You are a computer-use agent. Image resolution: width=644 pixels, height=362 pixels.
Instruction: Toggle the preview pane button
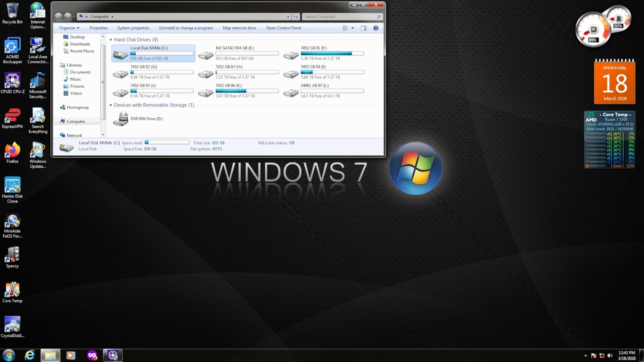[x=364, y=28]
